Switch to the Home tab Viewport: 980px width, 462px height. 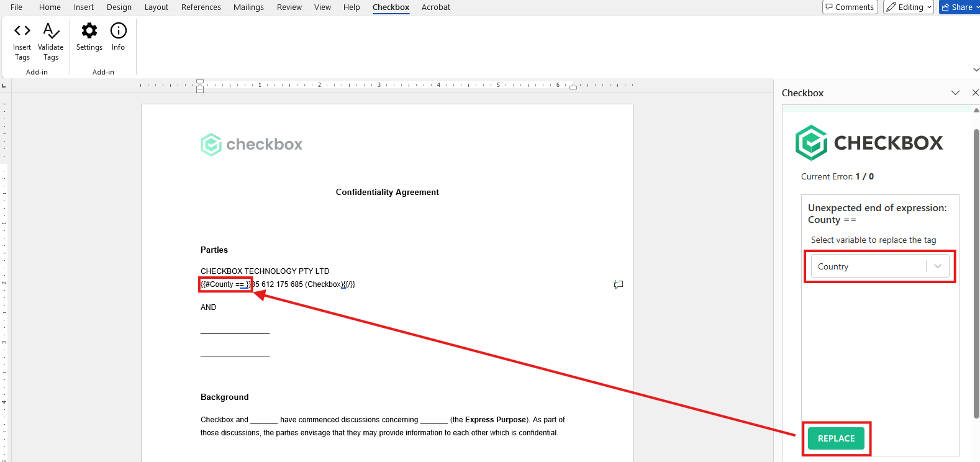(50, 7)
